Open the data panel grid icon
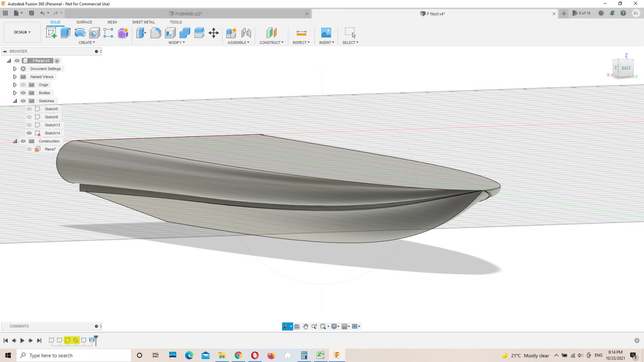 5,13
